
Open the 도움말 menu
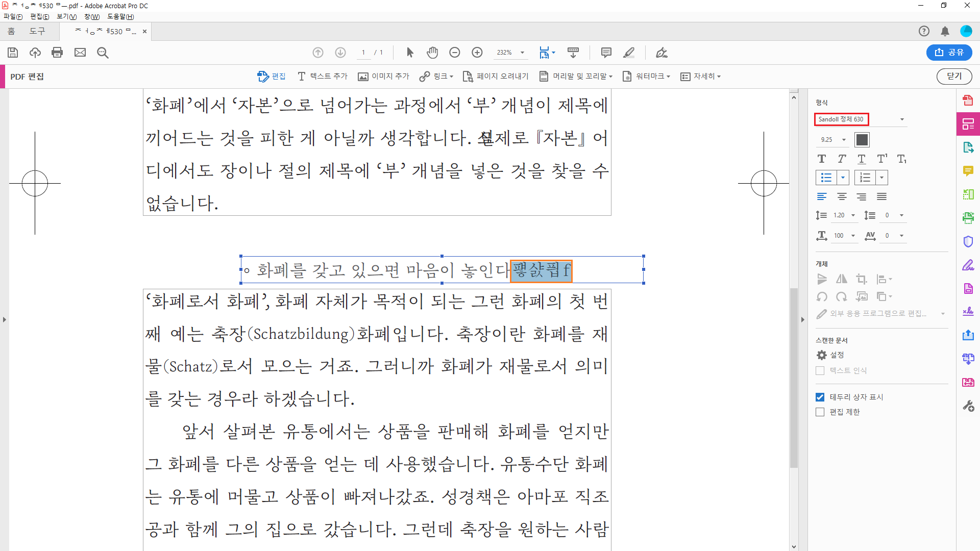click(120, 17)
